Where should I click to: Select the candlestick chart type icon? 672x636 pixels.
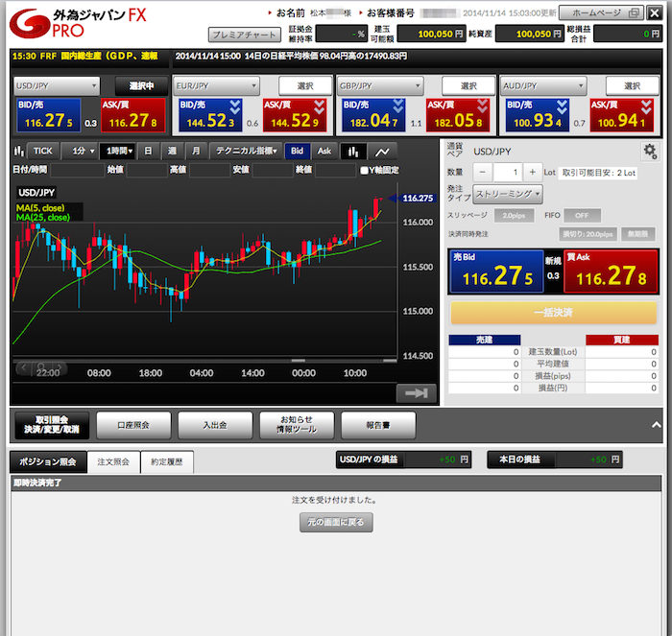(353, 152)
